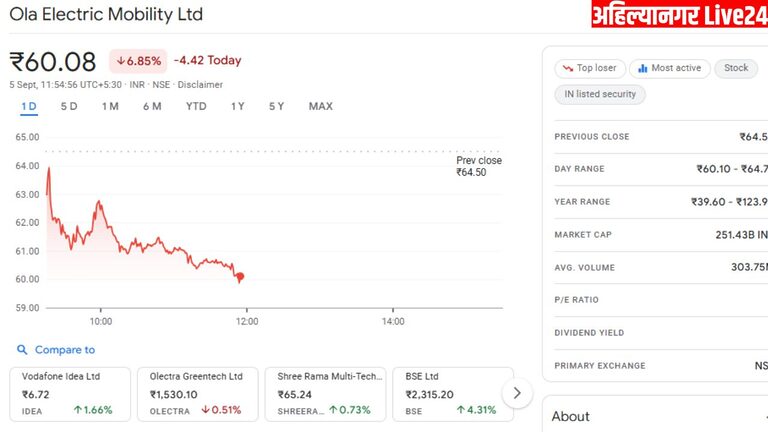Image resolution: width=768 pixels, height=432 pixels.
Task: Switch chart to MAX range
Action: click(320, 106)
